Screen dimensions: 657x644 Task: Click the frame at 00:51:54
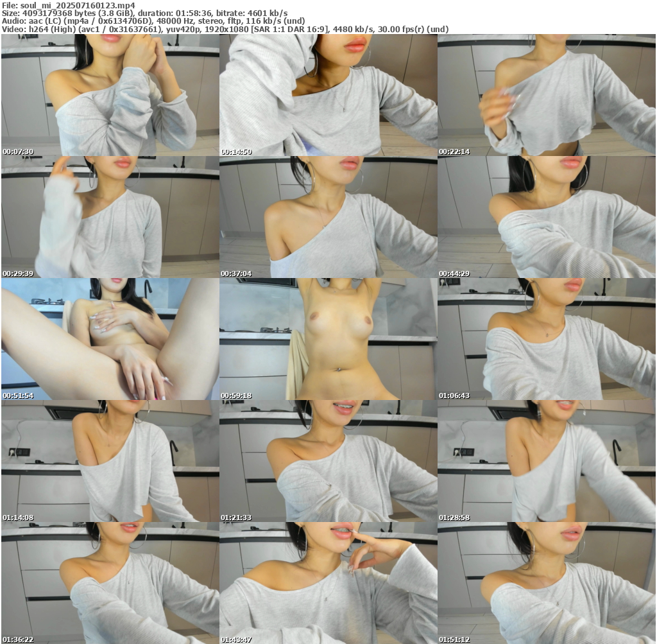coord(110,339)
